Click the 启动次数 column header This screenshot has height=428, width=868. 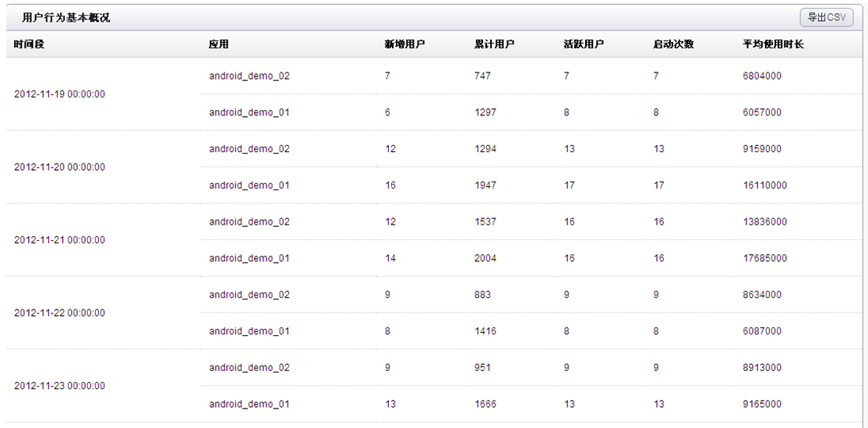point(674,44)
